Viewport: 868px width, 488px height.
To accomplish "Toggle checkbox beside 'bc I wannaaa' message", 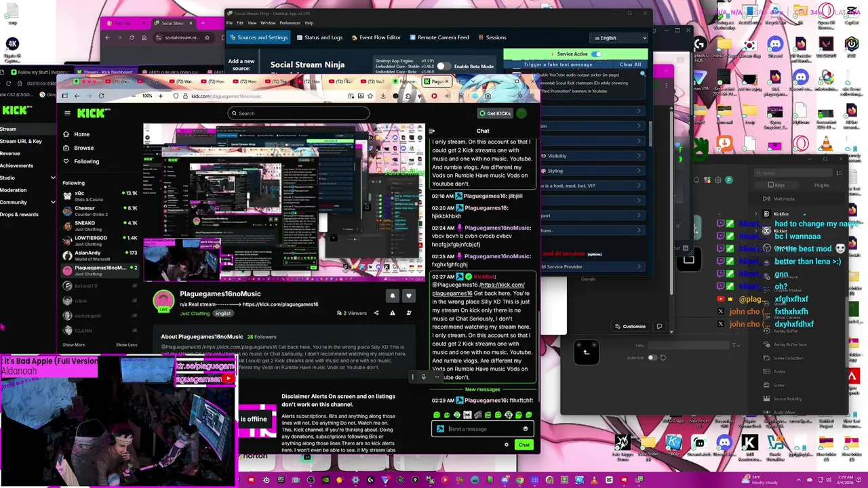I will coord(729,237).
